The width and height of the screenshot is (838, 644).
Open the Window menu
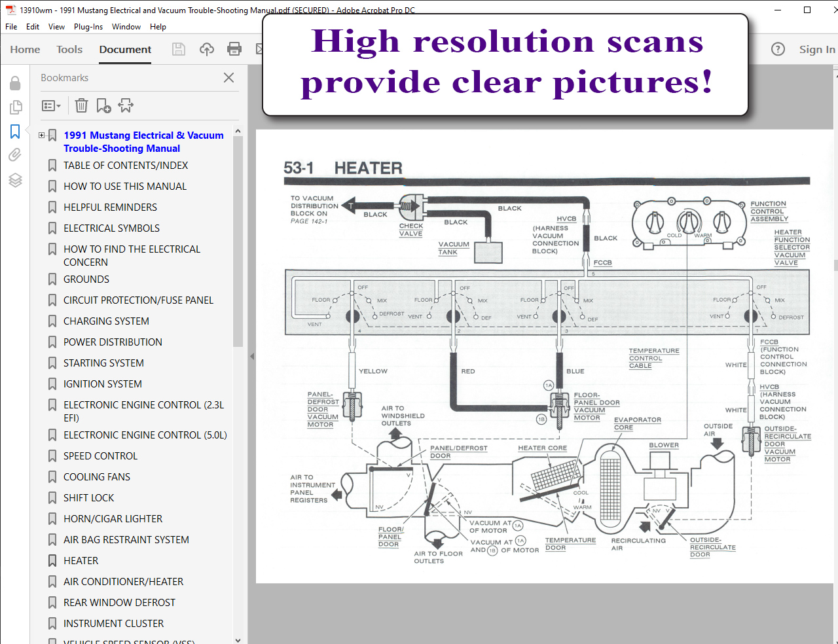point(126,27)
